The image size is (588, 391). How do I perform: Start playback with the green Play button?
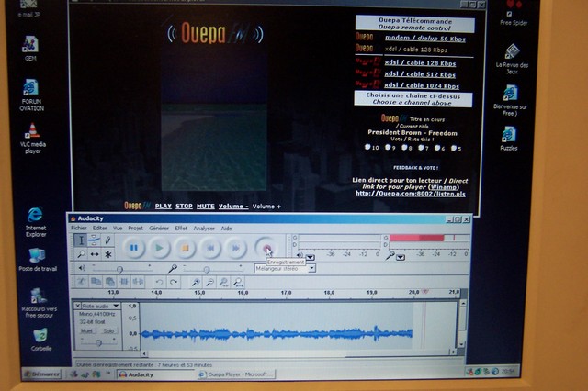pos(159,248)
